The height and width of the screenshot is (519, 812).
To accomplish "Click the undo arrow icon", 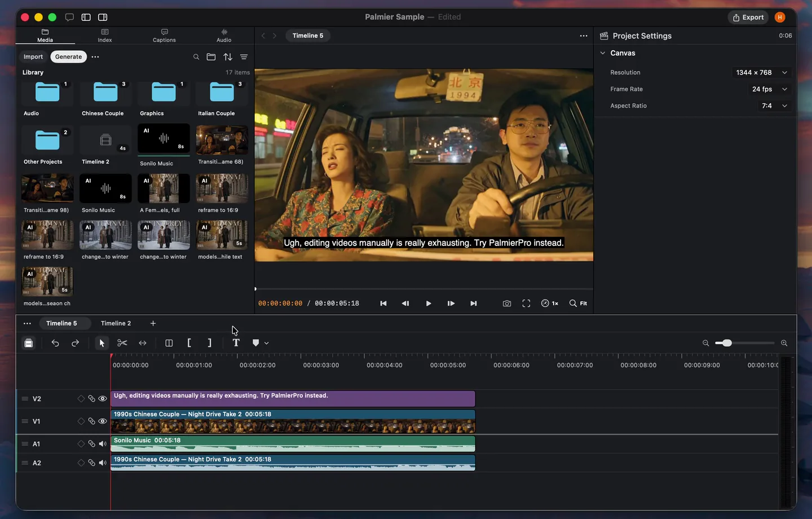I will (55, 343).
